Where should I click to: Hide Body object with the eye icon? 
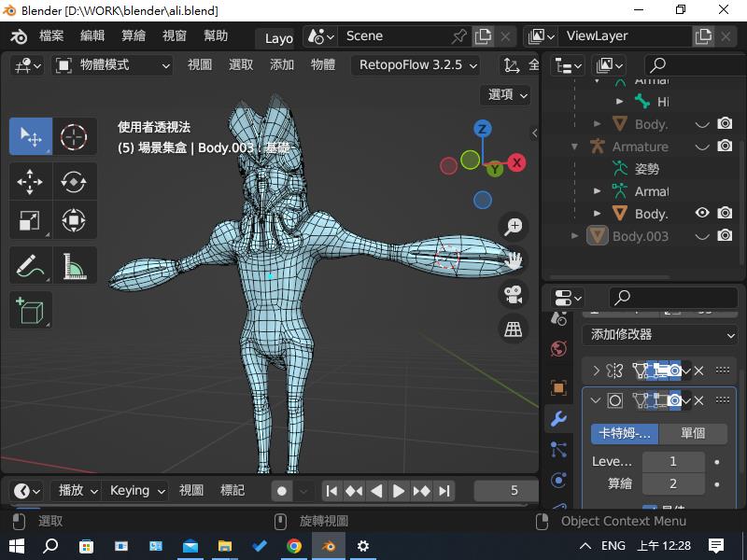(702, 214)
